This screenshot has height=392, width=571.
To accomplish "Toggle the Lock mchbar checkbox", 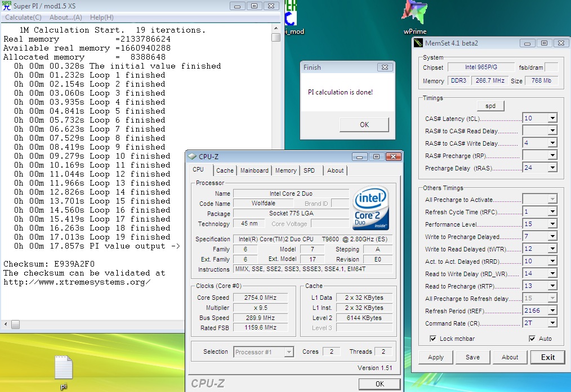I will coord(433,339).
